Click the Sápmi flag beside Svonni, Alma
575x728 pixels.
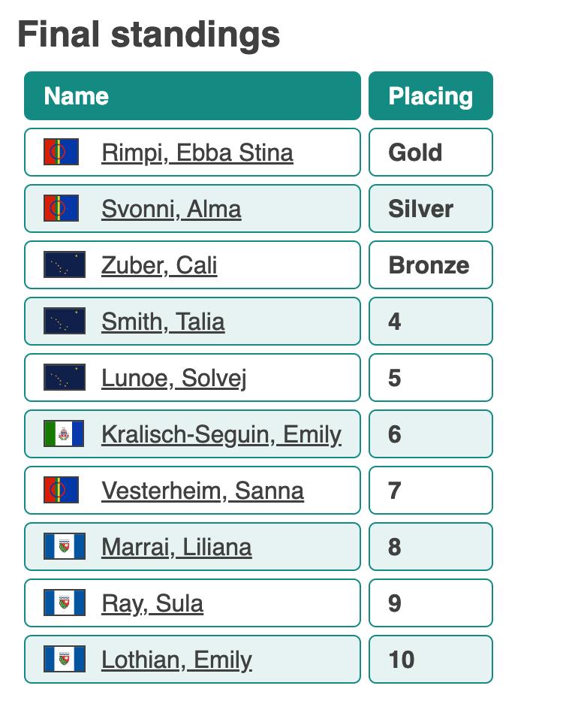point(62,209)
